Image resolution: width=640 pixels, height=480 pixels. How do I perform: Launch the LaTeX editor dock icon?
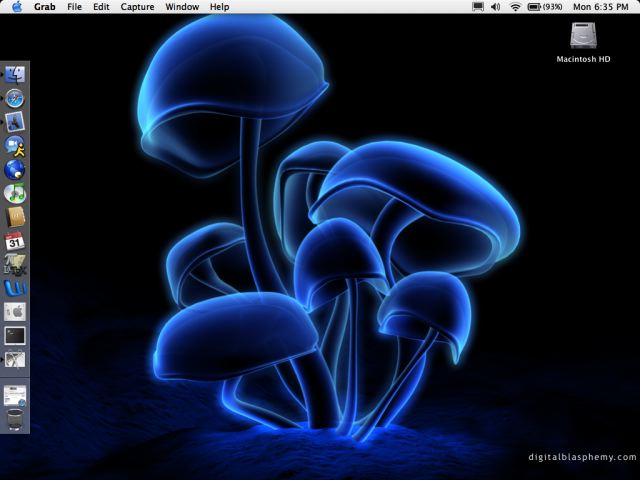point(15,264)
